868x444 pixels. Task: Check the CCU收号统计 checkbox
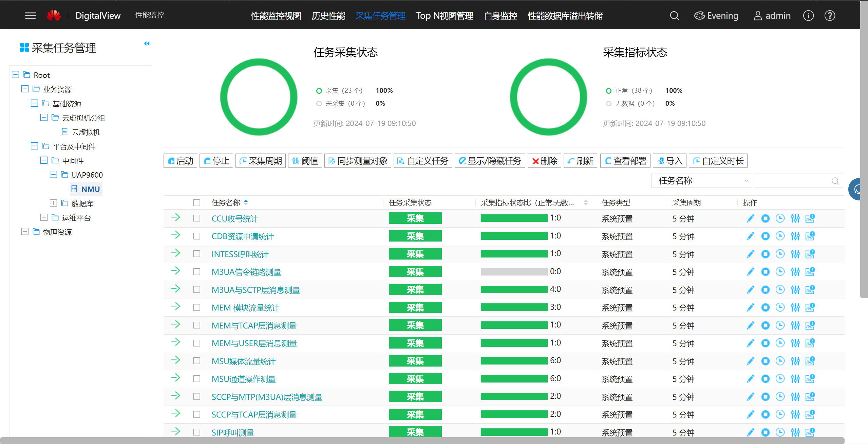point(197,218)
